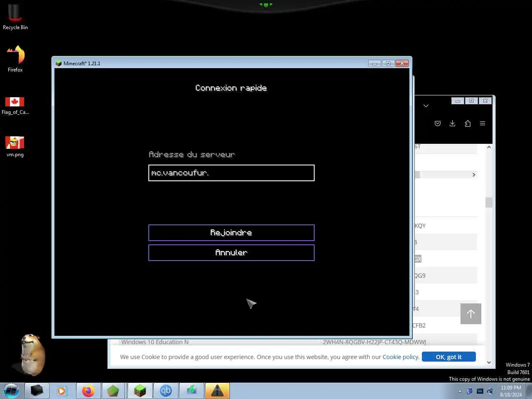Click the Firefox vertical scrollbar thumb

pyautogui.click(x=489, y=202)
